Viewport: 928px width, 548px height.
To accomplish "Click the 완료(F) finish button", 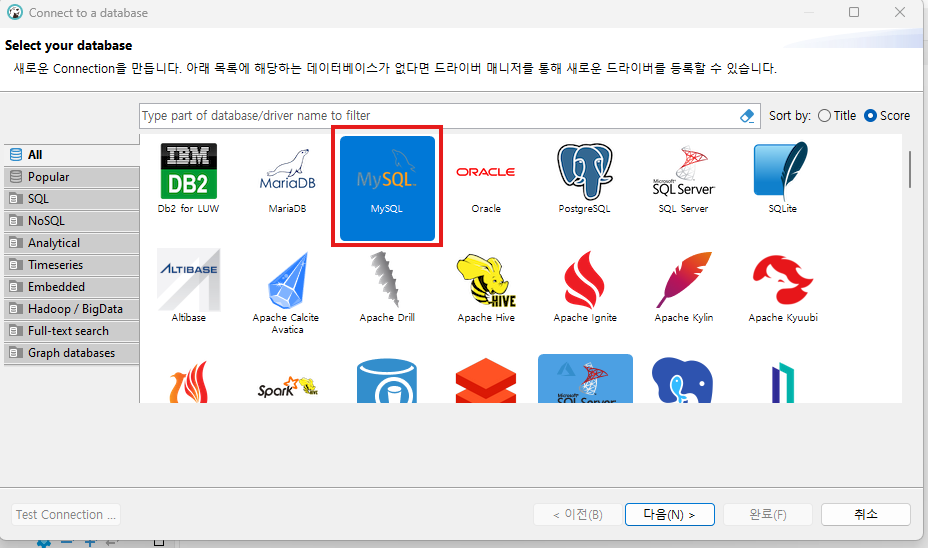I will tap(768, 514).
